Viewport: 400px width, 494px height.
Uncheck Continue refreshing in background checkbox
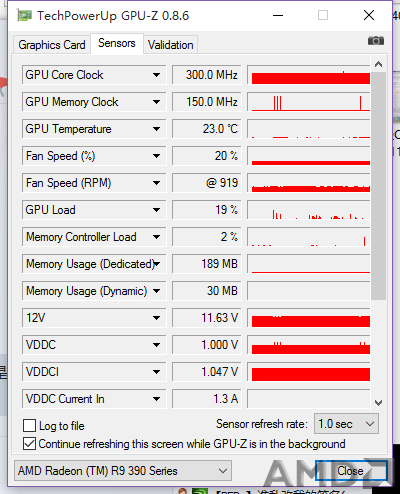(29, 444)
